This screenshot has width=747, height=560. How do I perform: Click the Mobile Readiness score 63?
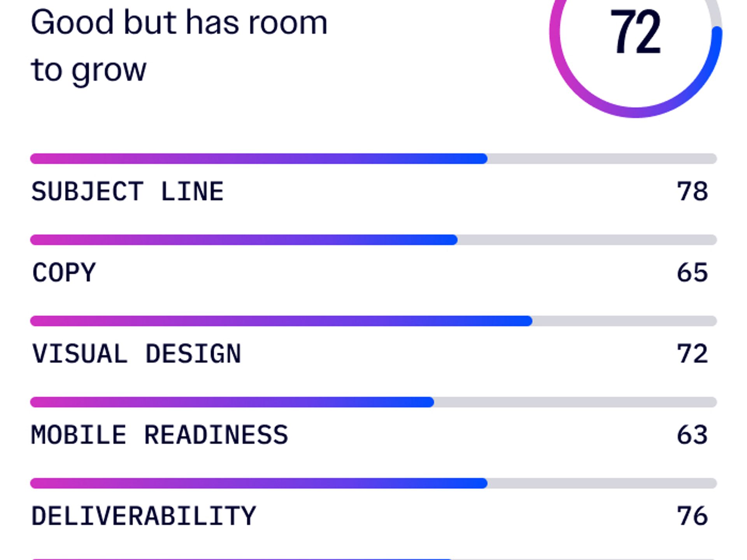point(692,435)
